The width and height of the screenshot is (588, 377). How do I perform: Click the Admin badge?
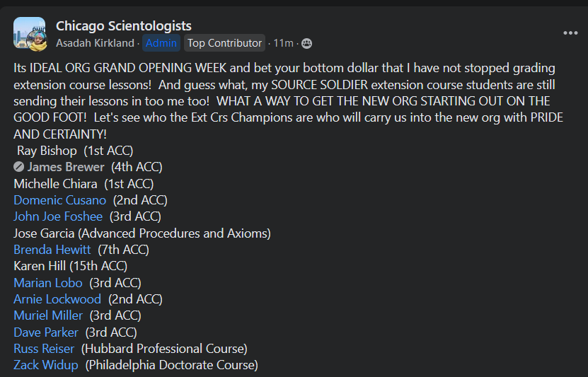(x=161, y=43)
